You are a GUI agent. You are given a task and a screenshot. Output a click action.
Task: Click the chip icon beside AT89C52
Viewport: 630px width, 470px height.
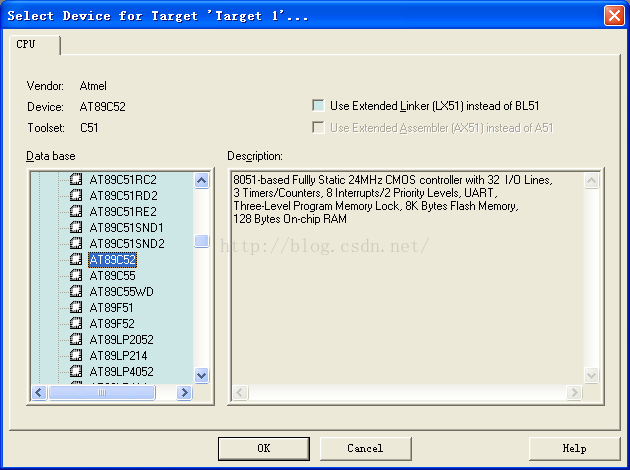tap(76, 260)
